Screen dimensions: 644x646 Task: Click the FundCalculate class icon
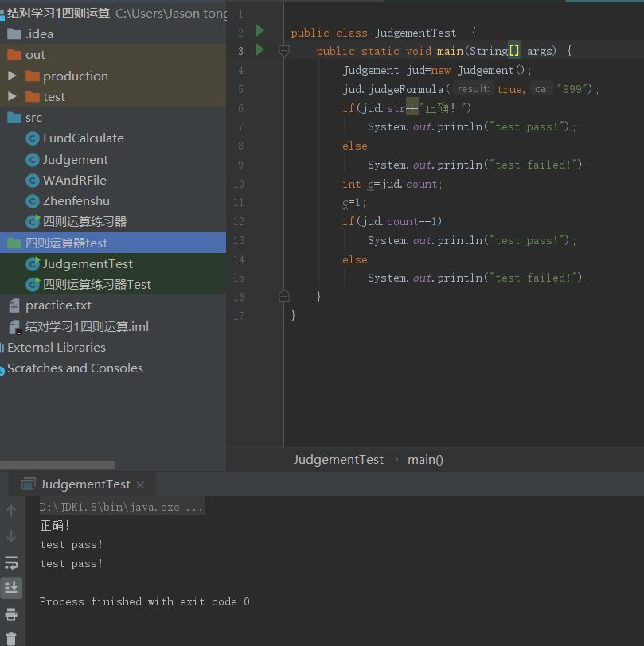tap(33, 138)
